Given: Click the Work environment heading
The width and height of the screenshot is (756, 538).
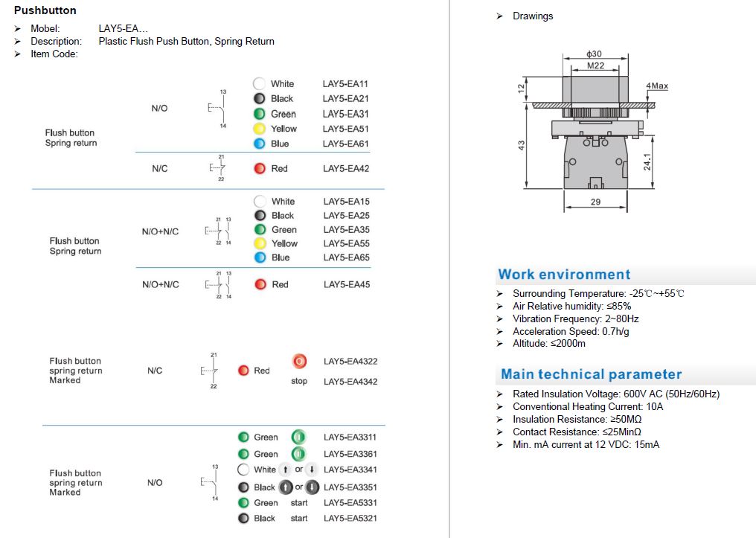Looking at the screenshot, I should 564,275.
